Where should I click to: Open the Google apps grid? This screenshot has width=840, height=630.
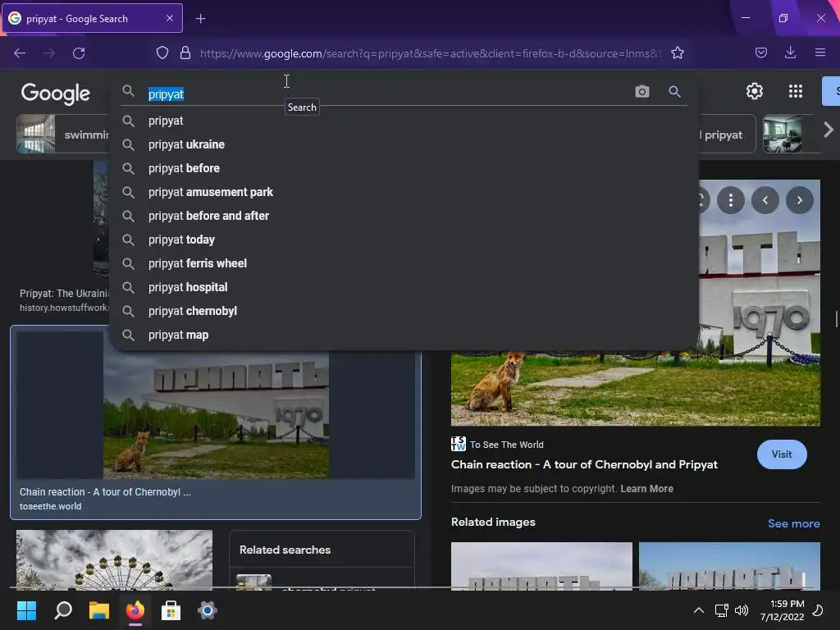(796, 91)
